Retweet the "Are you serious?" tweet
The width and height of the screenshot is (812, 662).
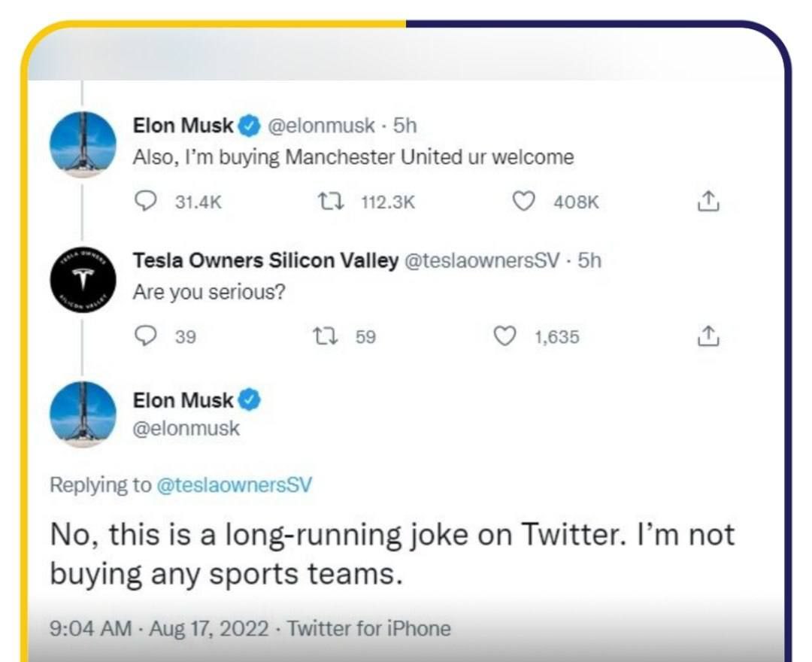click(326, 337)
